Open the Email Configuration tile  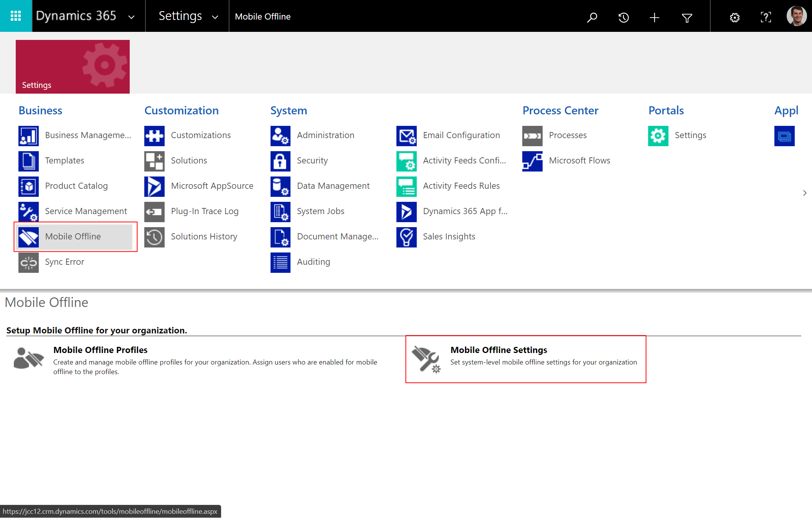461,135
